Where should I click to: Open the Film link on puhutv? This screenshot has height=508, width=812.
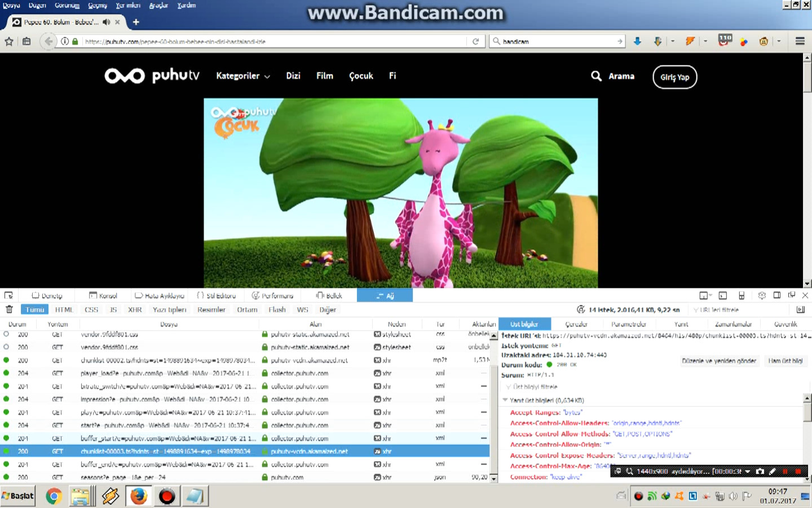tap(325, 76)
